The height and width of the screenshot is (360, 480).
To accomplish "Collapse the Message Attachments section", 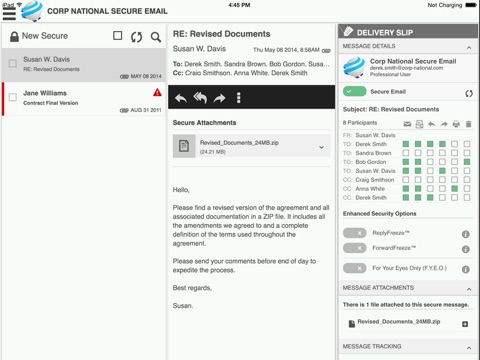I will point(469,289).
